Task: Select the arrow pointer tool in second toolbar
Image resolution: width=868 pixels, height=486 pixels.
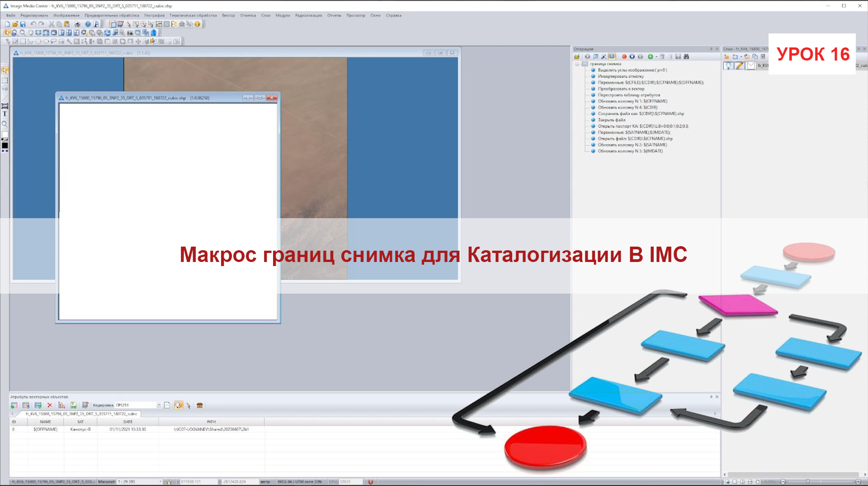Action: point(7,33)
